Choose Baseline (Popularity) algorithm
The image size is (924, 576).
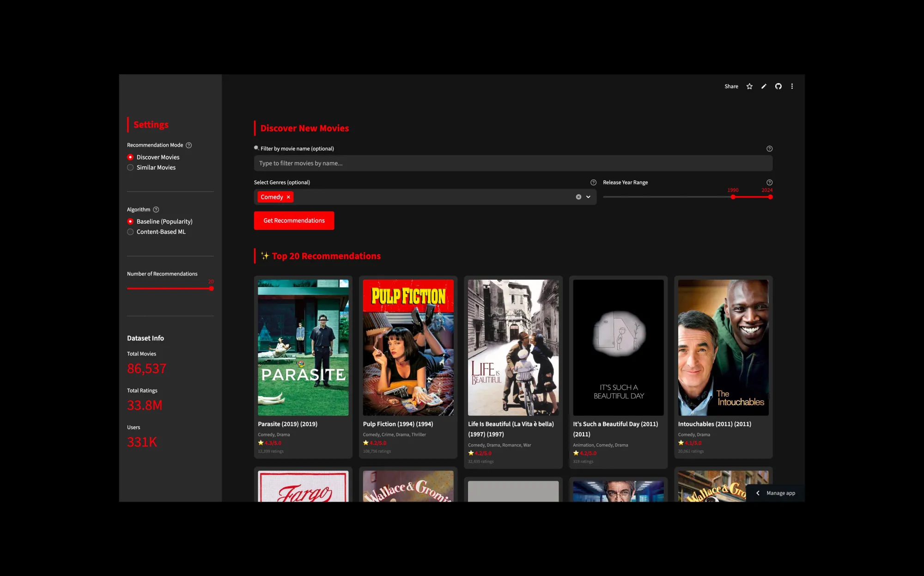coord(160,221)
